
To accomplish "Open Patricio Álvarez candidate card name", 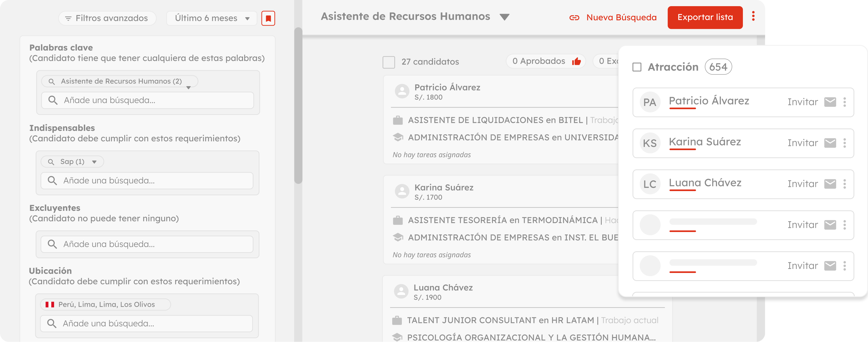I will pyautogui.click(x=447, y=88).
